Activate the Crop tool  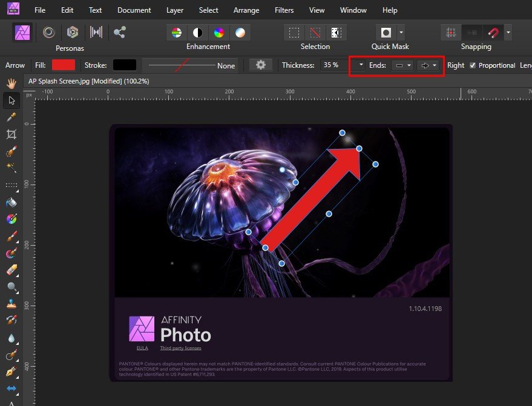coord(11,134)
